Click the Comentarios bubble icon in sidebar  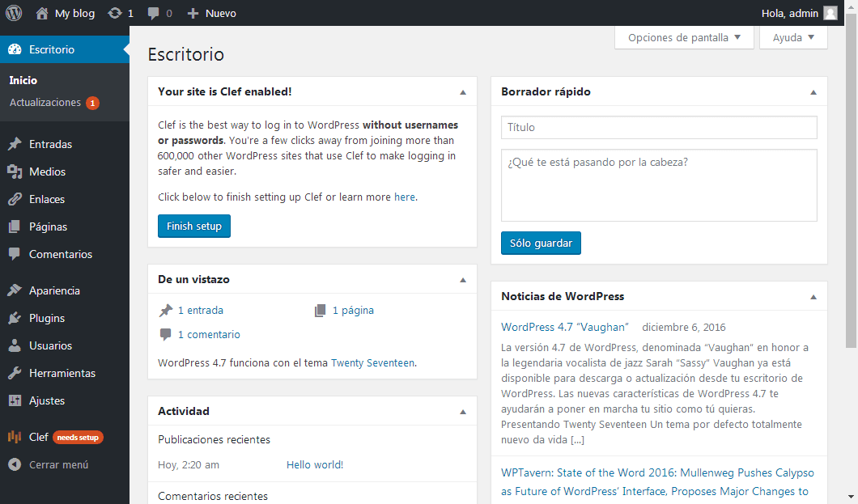click(x=15, y=254)
